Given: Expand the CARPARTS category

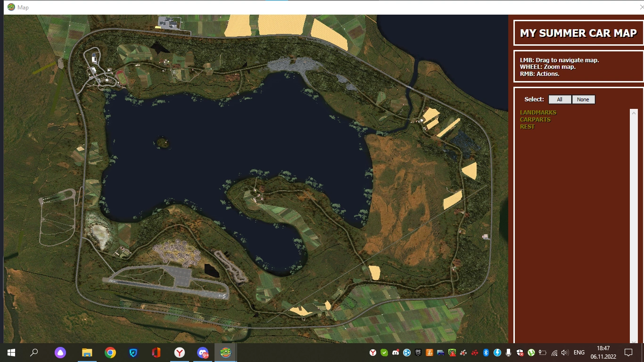Looking at the screenshot, I should tap(535, 120).
